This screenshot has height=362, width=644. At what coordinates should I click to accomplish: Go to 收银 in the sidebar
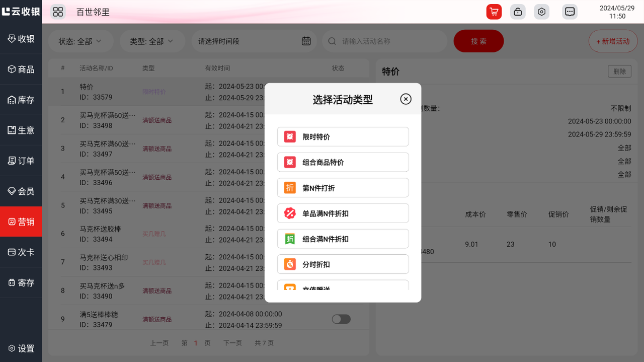[21, 39]
